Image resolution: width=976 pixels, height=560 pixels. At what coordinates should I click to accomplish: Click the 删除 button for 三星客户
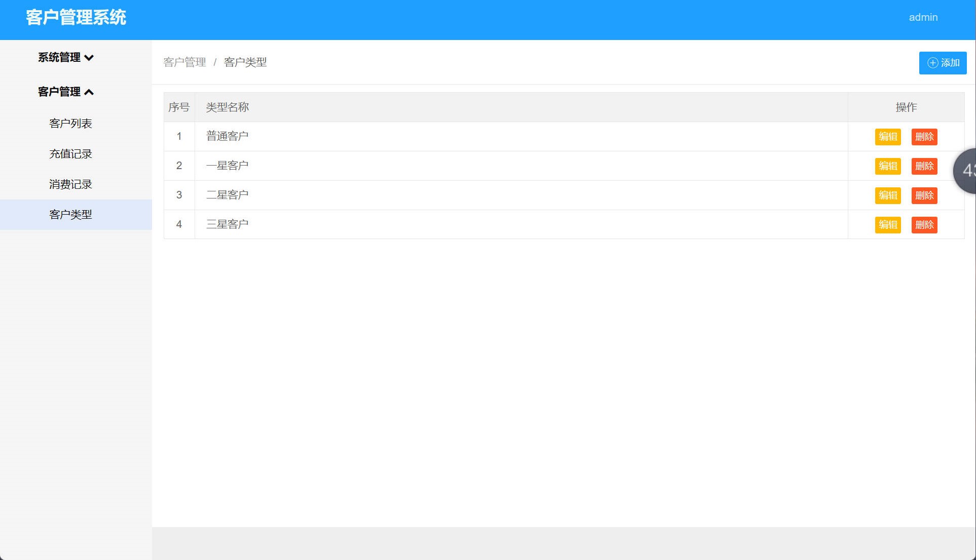click(x=924, y=225)
